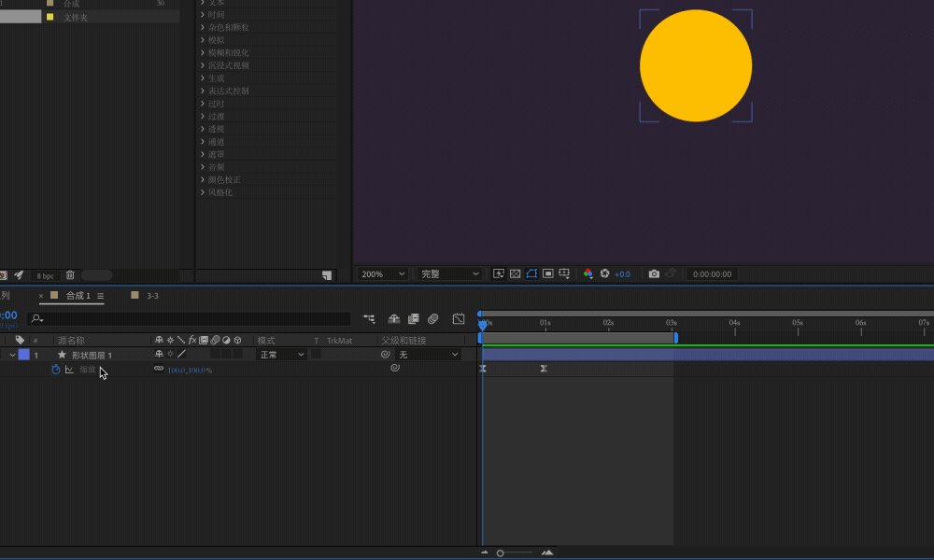This screenshot has width=934, height=560.
Task: Open the parent 无 dropdown
Action: click(x=428, y=355)
